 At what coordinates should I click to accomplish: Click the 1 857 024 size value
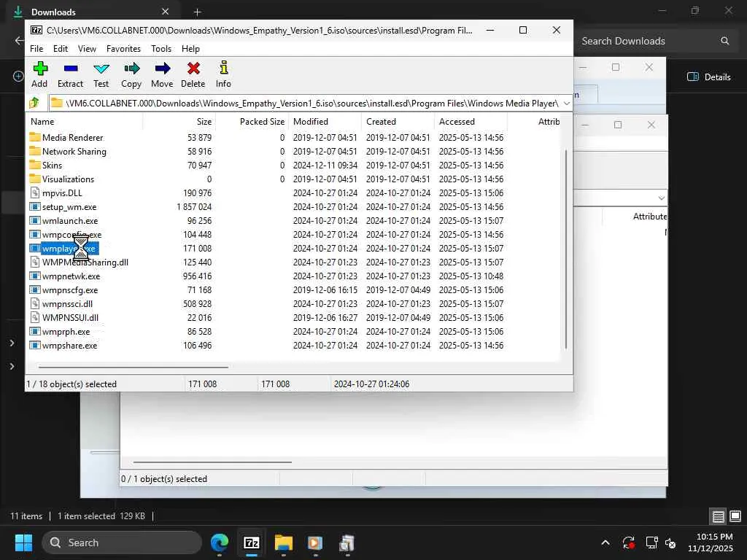(194, 206)
